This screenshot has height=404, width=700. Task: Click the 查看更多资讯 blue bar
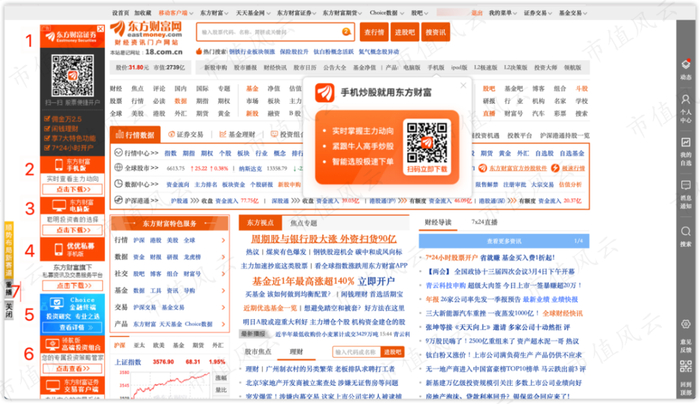click(x=504, y=241)
